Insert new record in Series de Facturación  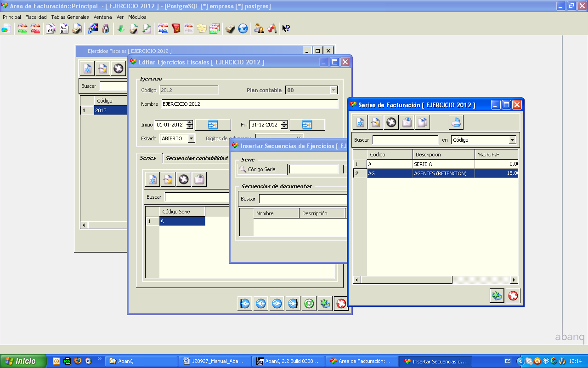click(x=360, y=122)
